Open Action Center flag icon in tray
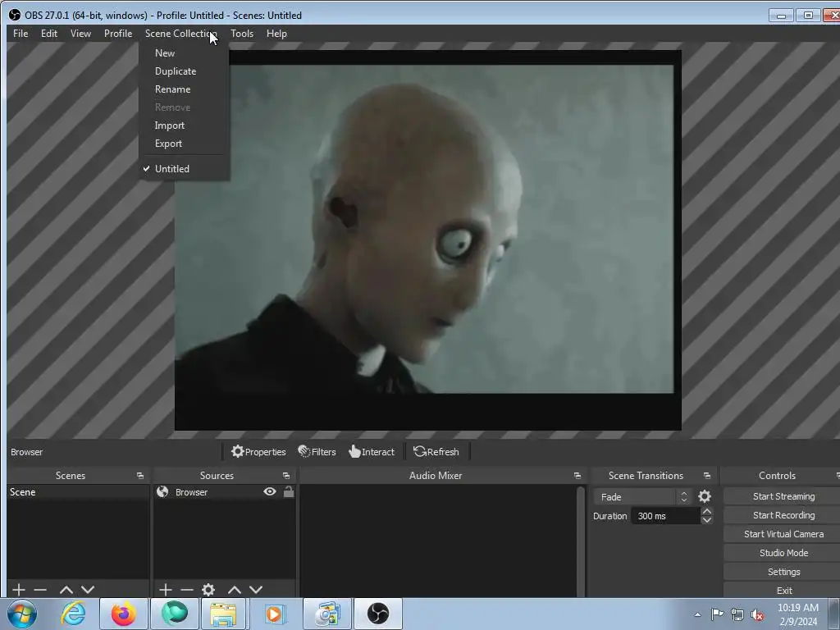 click(717, 614)
